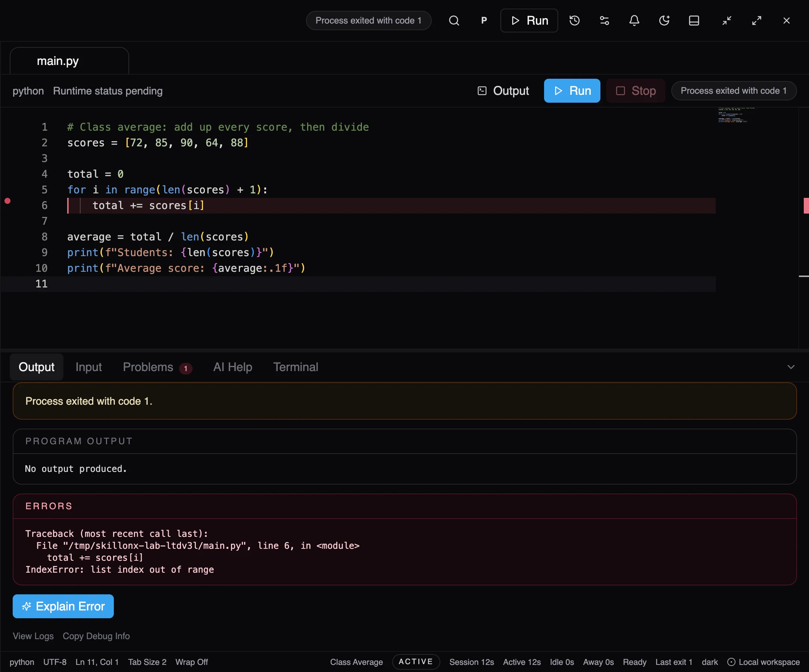Click 'Local workspace' in status bar
Screen dimensions: 809x672
coord(763,662)
